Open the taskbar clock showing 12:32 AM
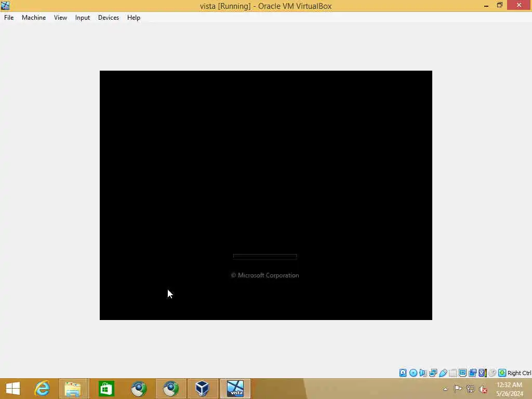The width and height of the screenshot is (532, 399). point(509,389)
